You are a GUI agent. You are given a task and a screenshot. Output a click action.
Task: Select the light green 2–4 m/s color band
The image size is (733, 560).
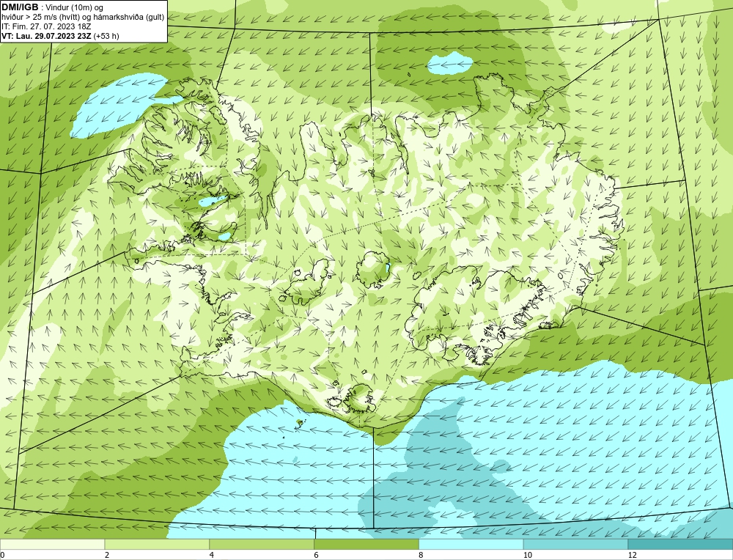click(x=157, y=544)
